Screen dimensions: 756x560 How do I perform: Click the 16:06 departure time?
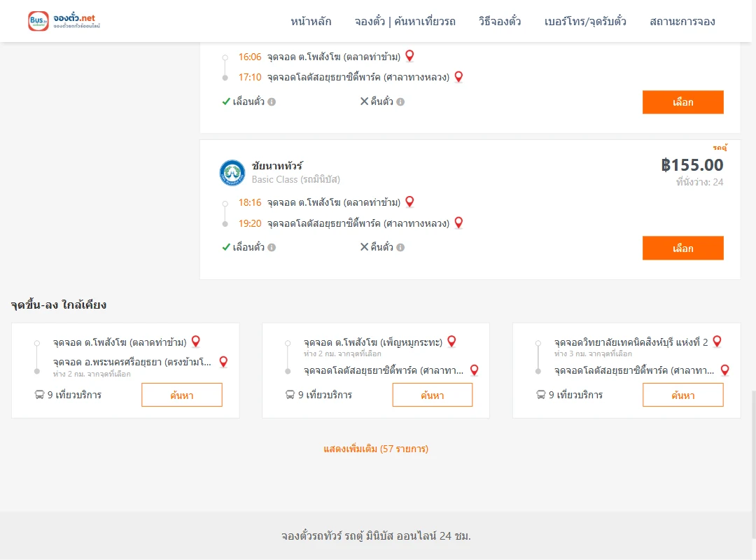(250, 57)
